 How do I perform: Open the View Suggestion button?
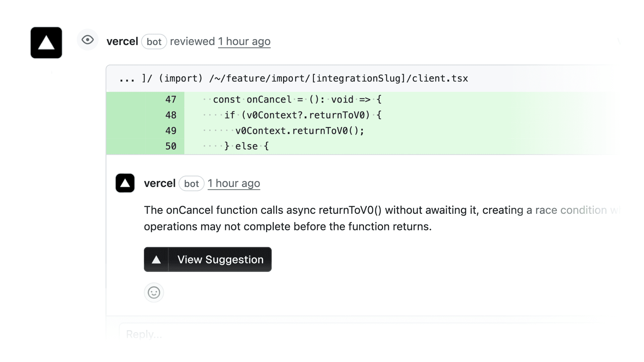[x=220, y=259]
